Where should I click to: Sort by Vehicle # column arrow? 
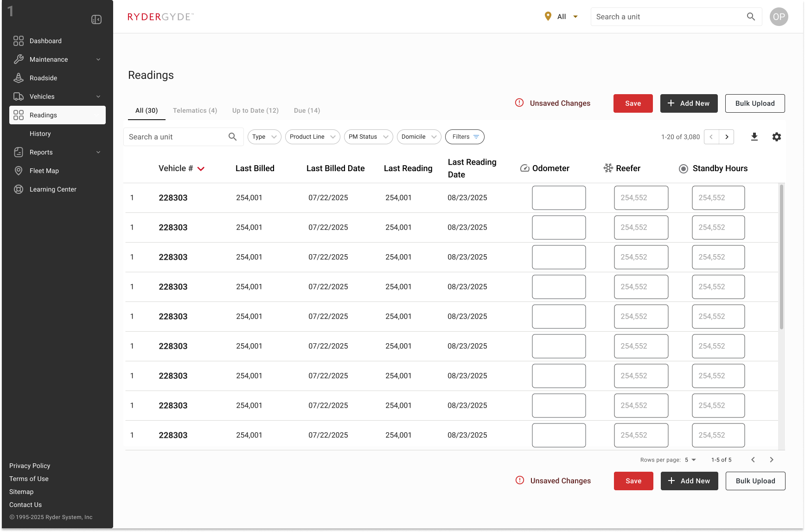point(201,169)
